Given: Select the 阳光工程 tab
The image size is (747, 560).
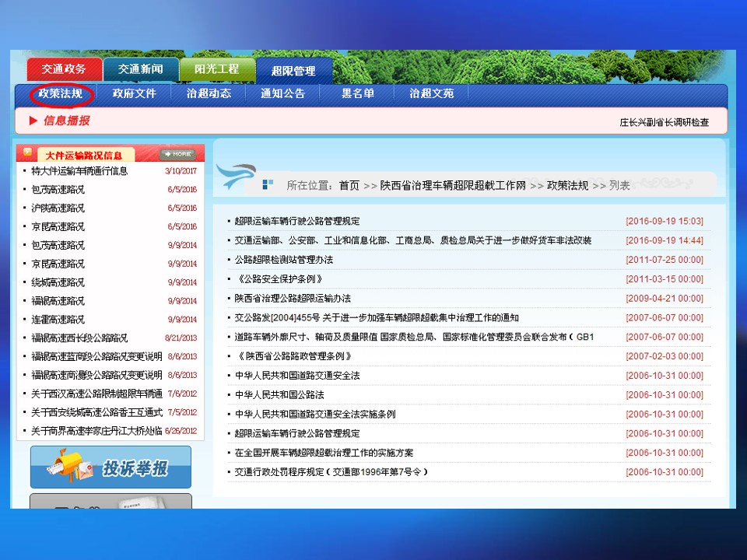Looking at the screenshot, I should (216, 69).
